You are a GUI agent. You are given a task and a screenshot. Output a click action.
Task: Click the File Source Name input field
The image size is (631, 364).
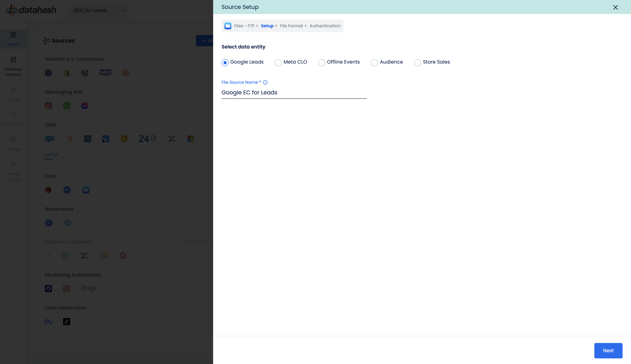point(294,92)
